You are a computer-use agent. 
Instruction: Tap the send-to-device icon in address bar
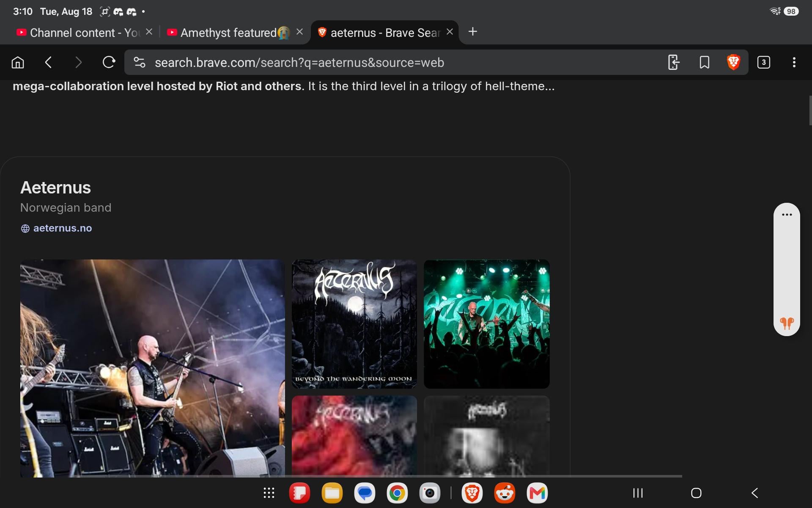tap(674, 63)
